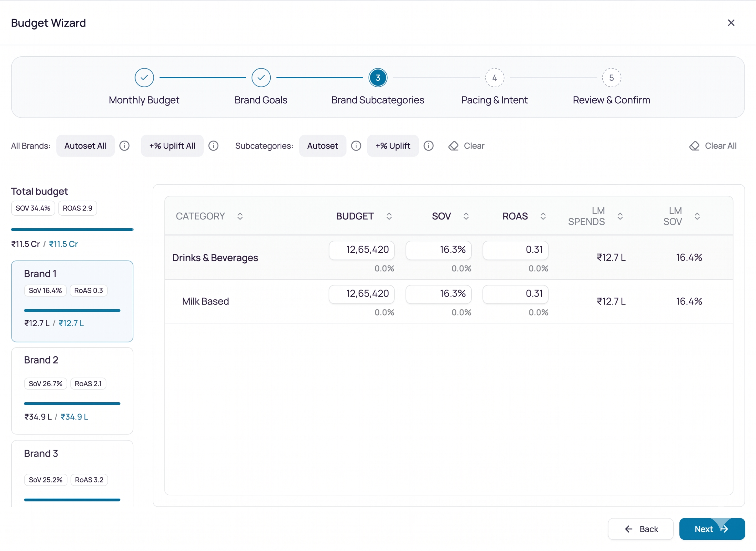Screen dimensions: 756x551
Task: Close the Budget Wizard dialog
Action: (x=731, y=23)
